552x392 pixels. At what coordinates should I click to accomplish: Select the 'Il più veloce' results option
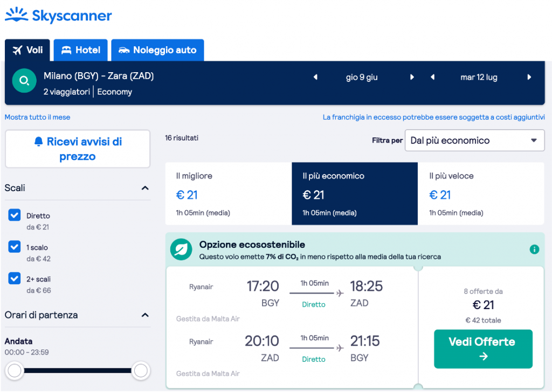pyautogui.click(x=481, y=194)
